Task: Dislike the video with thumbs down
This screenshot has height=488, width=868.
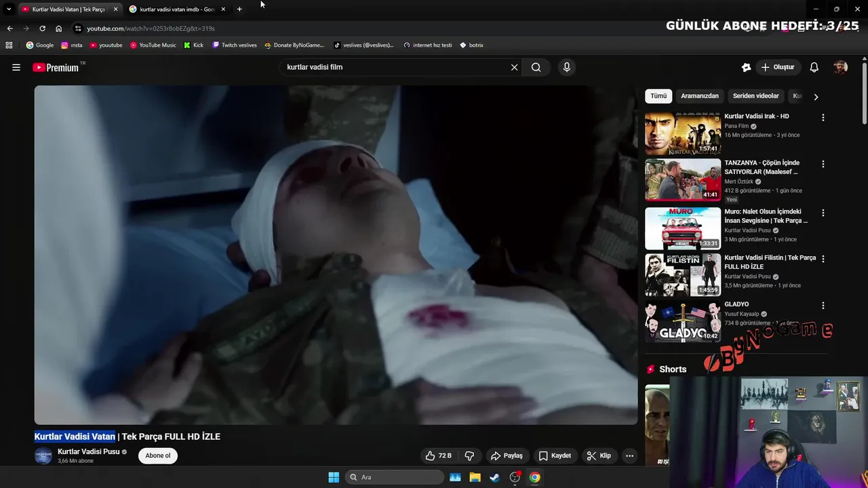Action: pos(469,455)
